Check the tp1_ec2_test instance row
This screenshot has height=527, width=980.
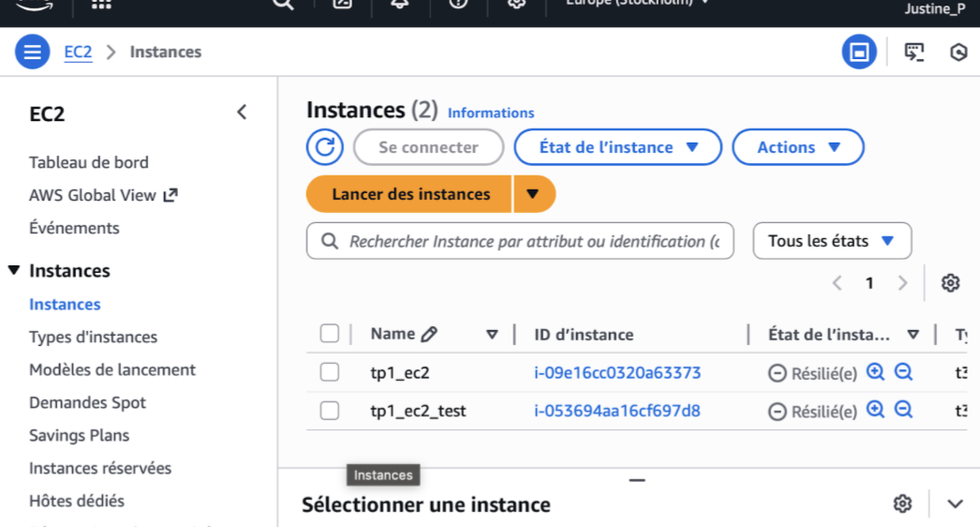[x=330, y=411]
